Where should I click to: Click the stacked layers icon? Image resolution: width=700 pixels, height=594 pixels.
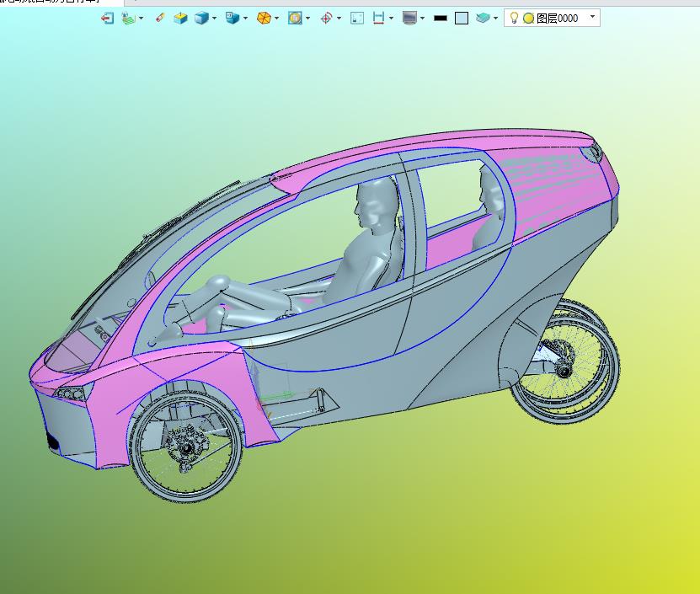click(483, 18)
